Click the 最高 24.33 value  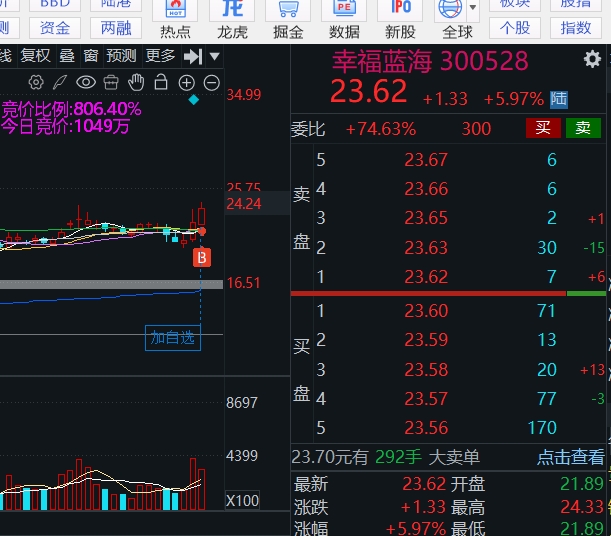pyautogui.click(x=581, y=507)
